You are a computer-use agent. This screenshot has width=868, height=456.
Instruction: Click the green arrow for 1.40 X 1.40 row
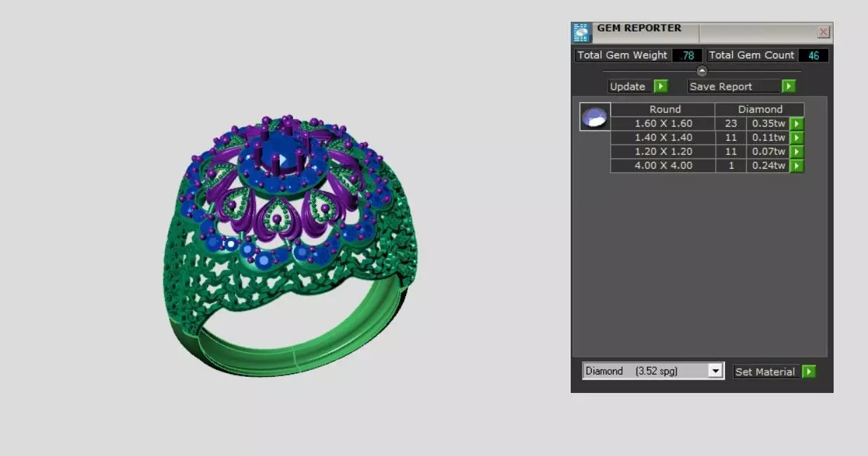tap(796, 138)
